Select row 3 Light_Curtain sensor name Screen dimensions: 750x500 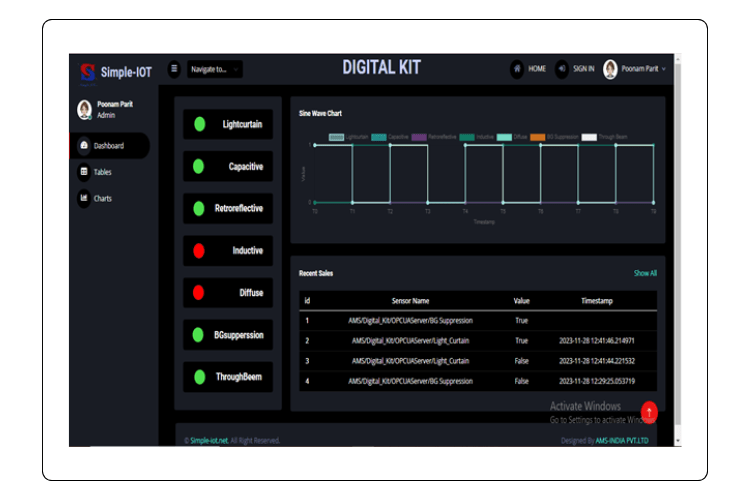(x=410, y=361)
